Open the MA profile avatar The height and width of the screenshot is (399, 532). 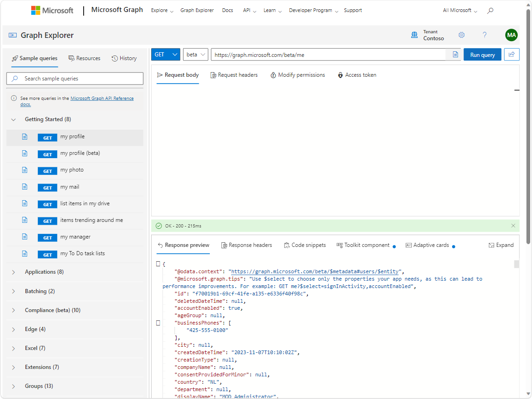click(511, 35)
